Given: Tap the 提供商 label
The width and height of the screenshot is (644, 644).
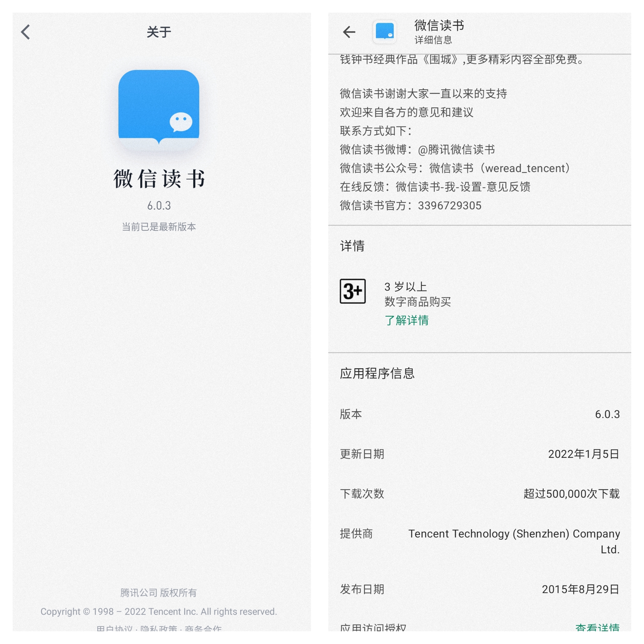Looking at the screenshot, I should [356, 533].
